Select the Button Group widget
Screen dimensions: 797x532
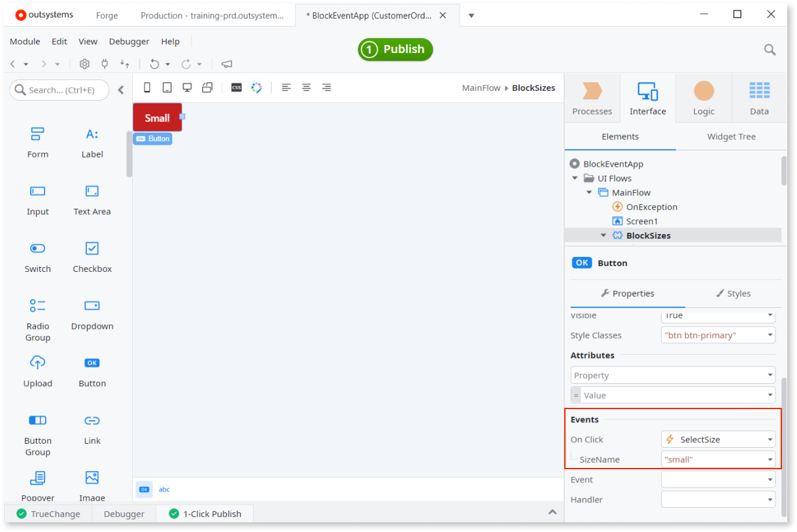tap(37, 435)
